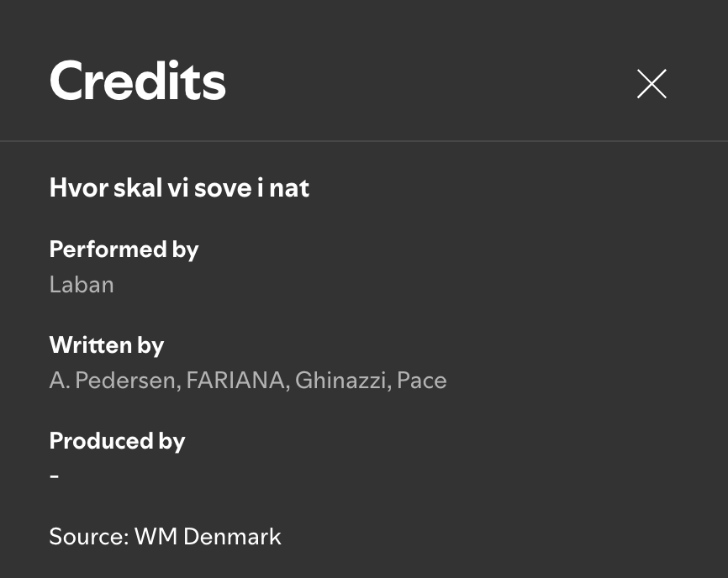Select the song title Hvor skal vi sove i nat
The image size is (728, 578).
(x=179, y=187)
